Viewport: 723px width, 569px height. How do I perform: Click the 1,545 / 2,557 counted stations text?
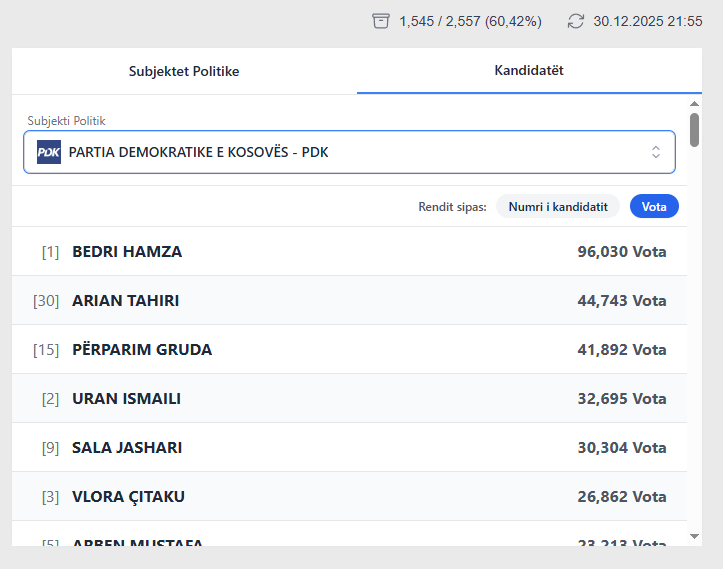469,21
